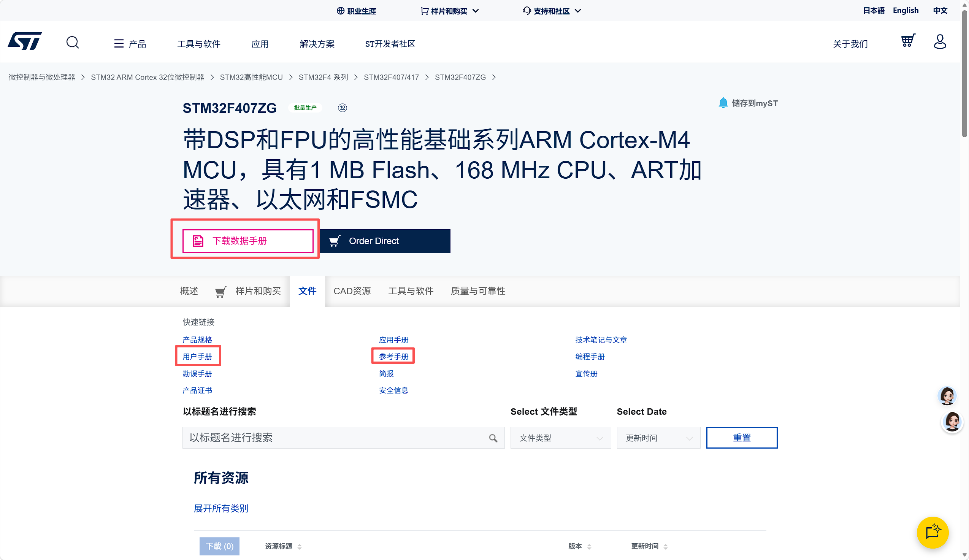Open 工具与软件 in main navigation
The width and height of the screenshot is (969, 560).
[199, 44]
